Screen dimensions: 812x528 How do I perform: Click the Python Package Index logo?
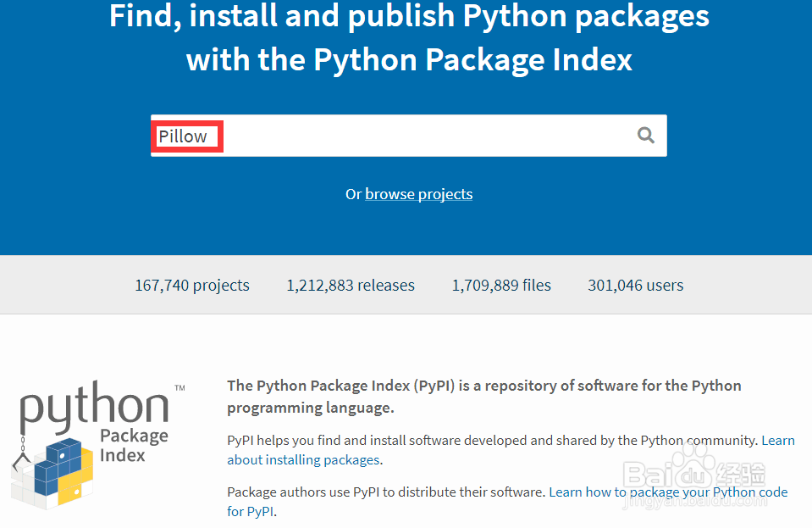(x=97, y=443)
